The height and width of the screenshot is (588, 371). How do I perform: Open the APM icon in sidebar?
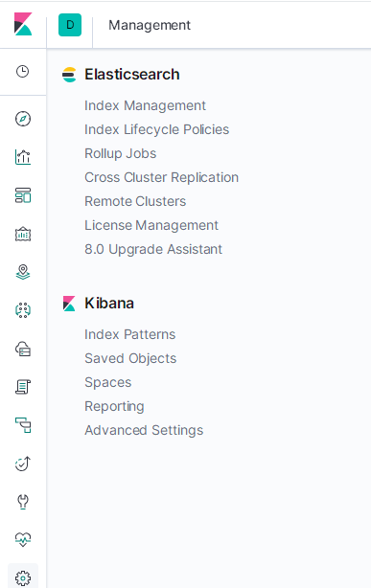pyautogui.click(x=23, y=425)
